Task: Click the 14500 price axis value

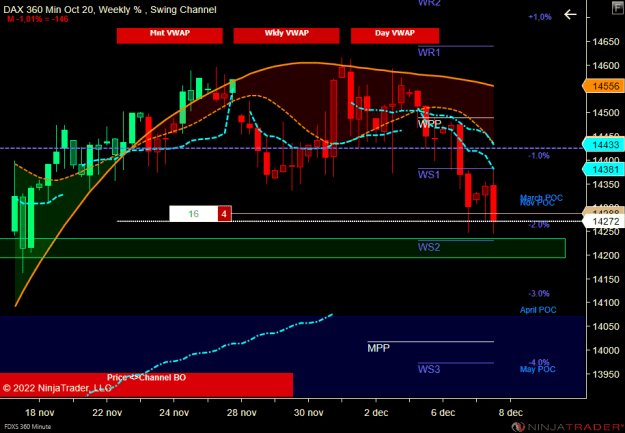Action: (606, 113)
